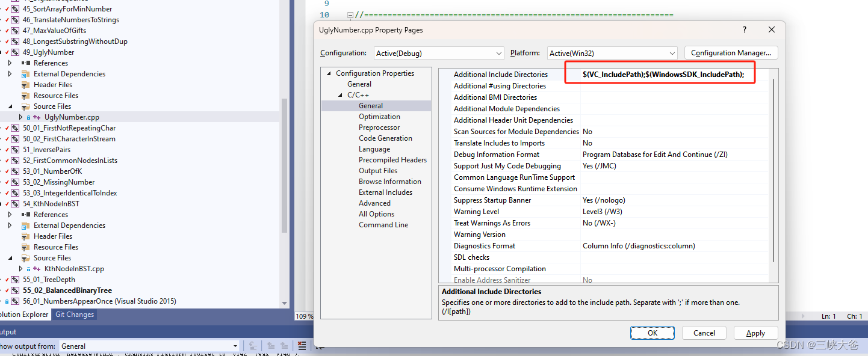Viewport: 868px width, 356px height.
Task: Collapse Source Files under 54_KthNodeInBST
Action: (x=10, y=258)
